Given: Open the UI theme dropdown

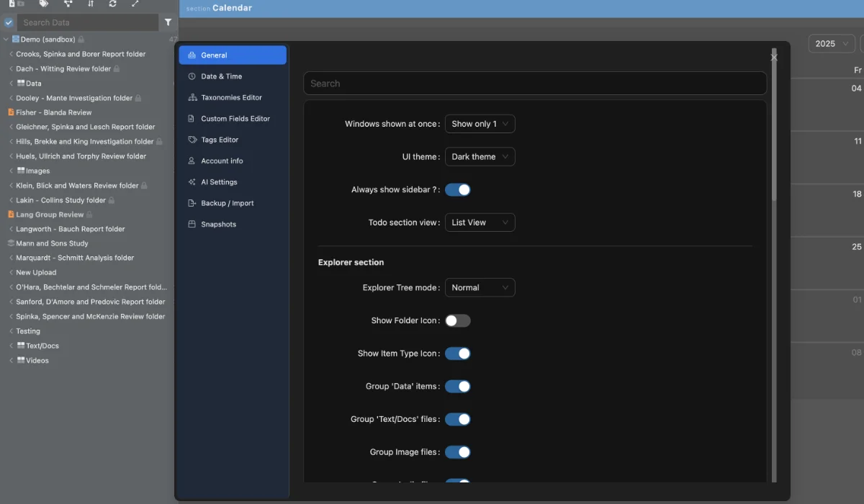Looking at the screenshot, I should 480,157.
